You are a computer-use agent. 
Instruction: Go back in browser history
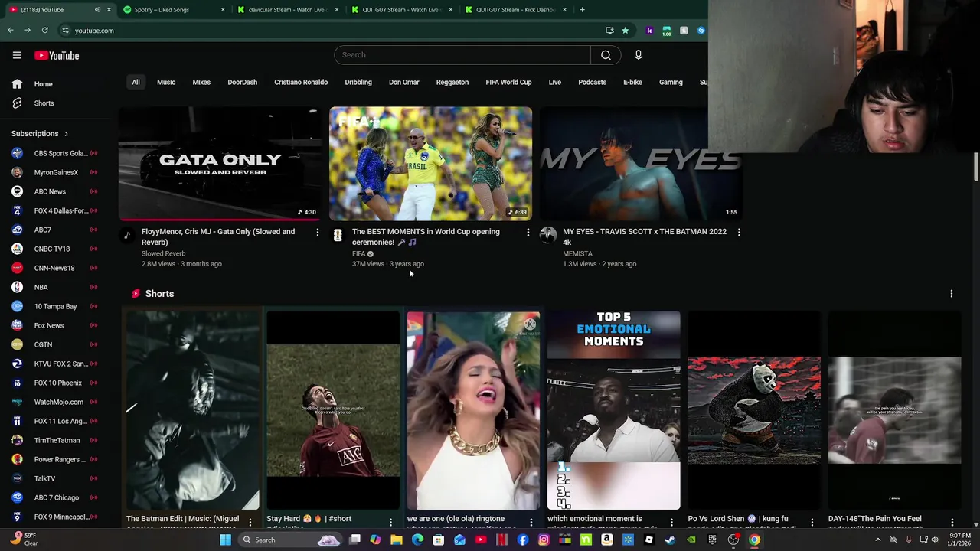point(10,31)
